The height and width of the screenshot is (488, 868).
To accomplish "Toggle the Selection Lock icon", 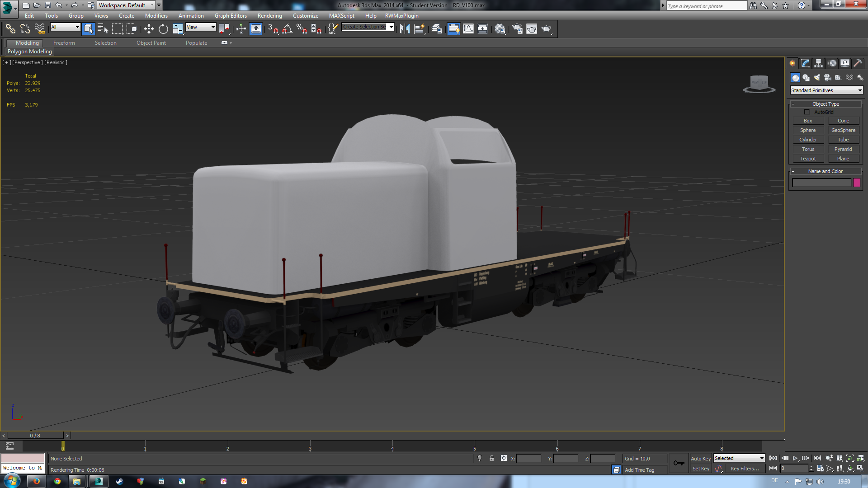I will 491,459.
